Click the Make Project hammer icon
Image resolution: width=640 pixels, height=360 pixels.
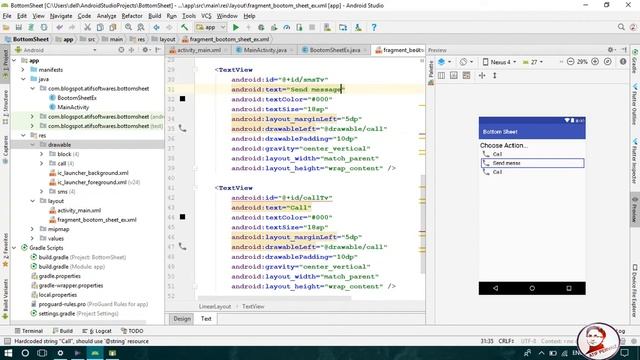[x=184, y=27]
